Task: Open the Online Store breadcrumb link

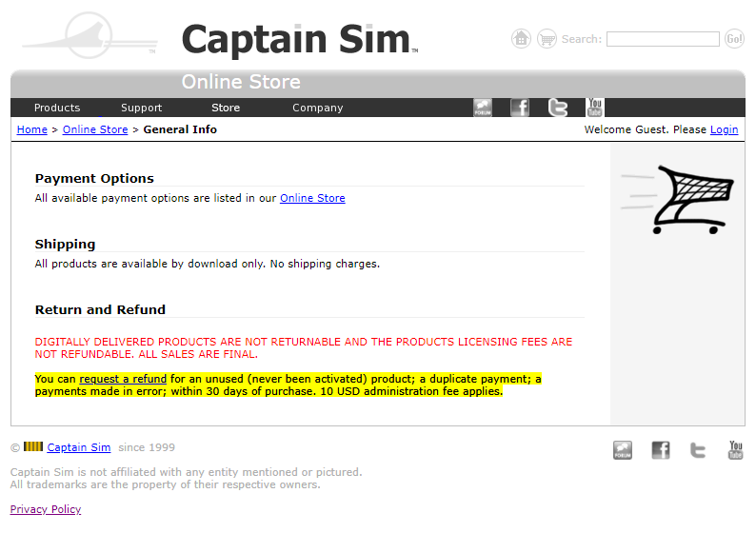Action: coord(95,129)
